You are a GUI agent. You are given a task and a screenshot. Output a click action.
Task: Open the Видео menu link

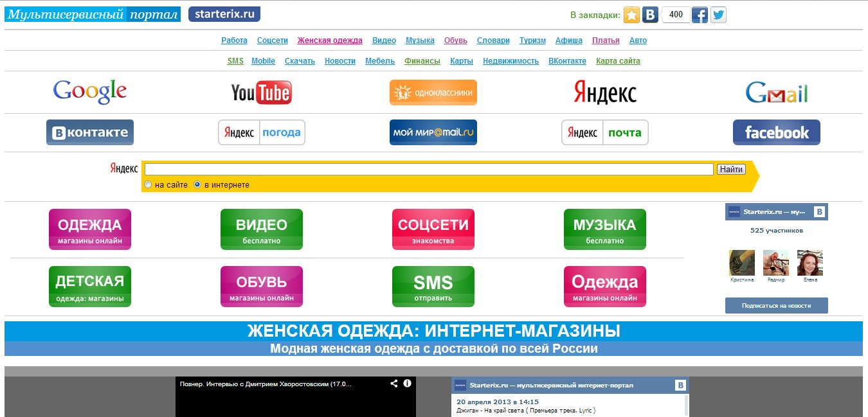384,40
